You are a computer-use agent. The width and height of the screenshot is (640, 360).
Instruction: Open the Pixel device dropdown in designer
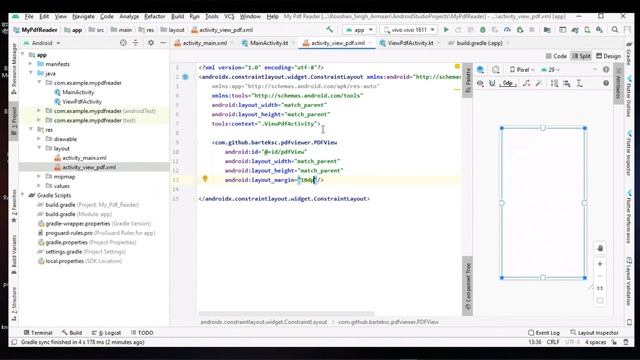pyautogui.click(x=522, y=70)
